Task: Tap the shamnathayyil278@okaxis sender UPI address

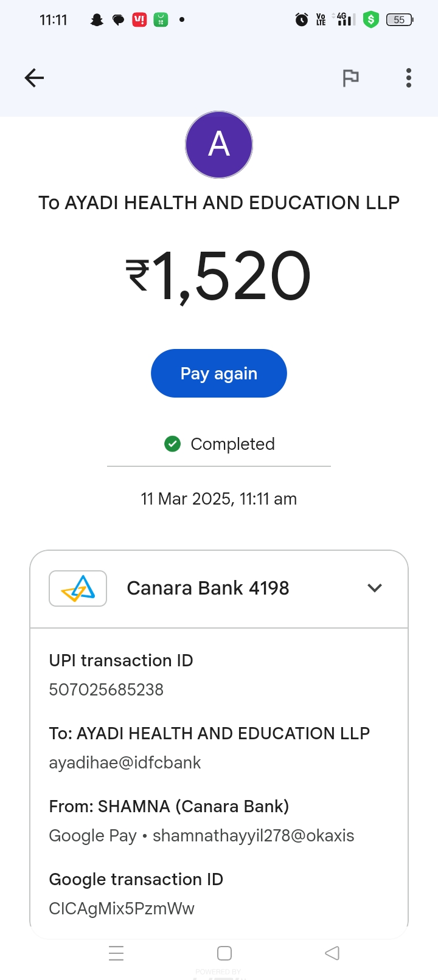Action: (x=253, y=836)
